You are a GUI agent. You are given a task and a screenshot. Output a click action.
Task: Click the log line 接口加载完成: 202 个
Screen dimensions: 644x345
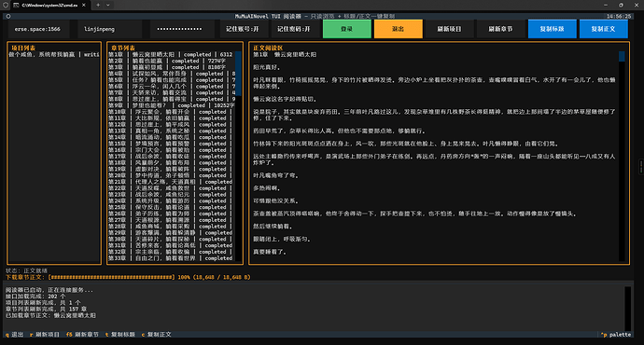point(35,297)
